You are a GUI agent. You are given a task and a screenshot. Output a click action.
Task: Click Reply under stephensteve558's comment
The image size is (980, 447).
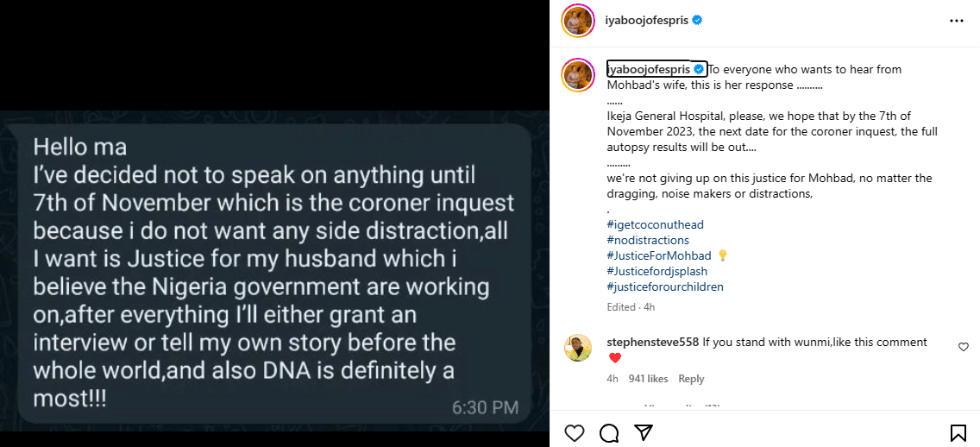click(x=691, y=379)
